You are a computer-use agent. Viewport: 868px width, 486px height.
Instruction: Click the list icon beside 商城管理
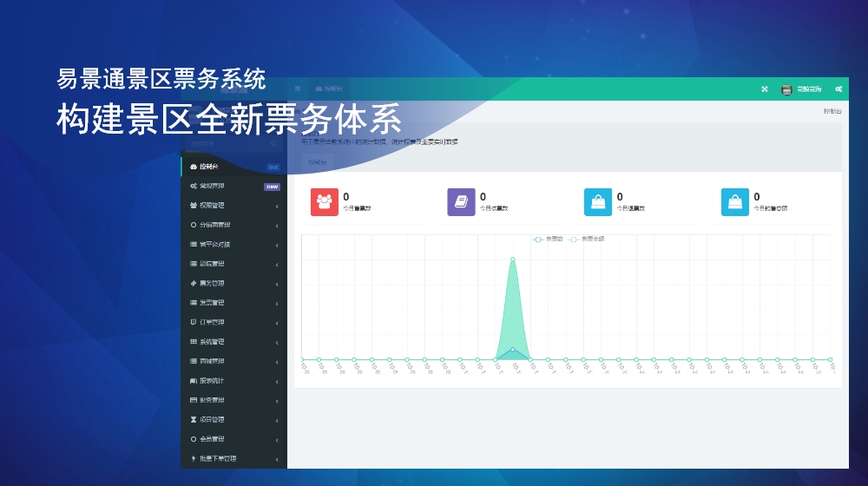(x=194, y=361)
